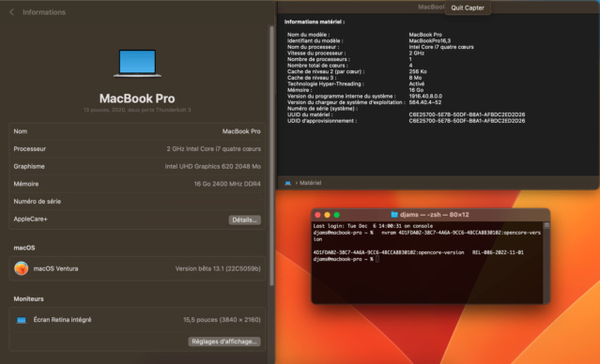This screenshot has height=364, width=600.
Task: Click the Quit Capter tooltip
Action: point(468,8)
